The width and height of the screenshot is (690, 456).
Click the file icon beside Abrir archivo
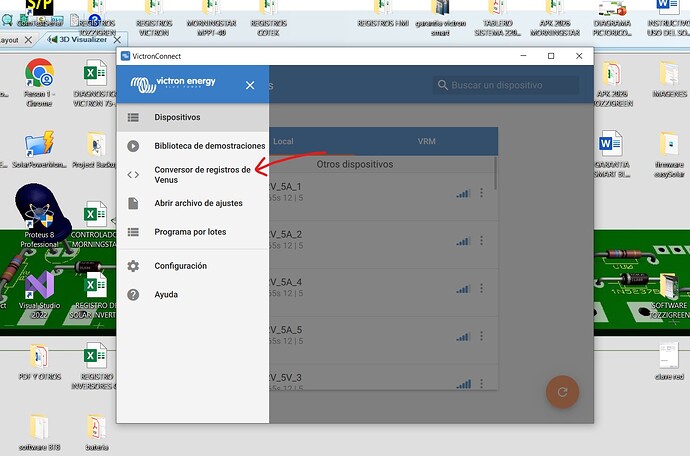133,203
